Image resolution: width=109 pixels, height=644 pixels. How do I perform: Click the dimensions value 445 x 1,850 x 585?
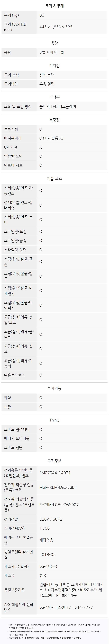56,27
